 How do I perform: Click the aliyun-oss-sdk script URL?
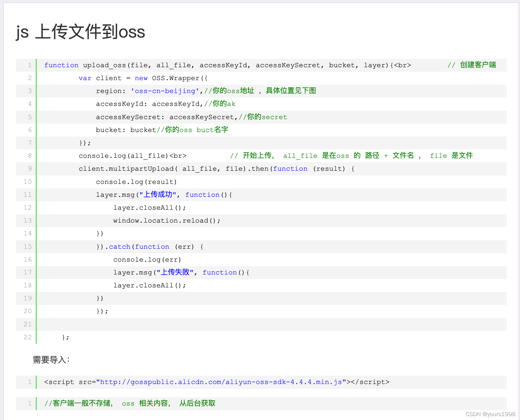221,382
